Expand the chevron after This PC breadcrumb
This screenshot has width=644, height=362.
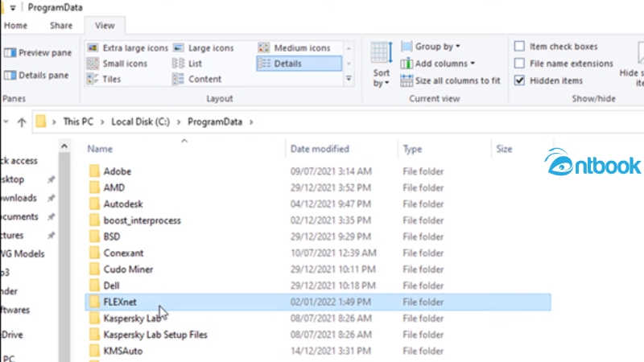pos(102,122)
